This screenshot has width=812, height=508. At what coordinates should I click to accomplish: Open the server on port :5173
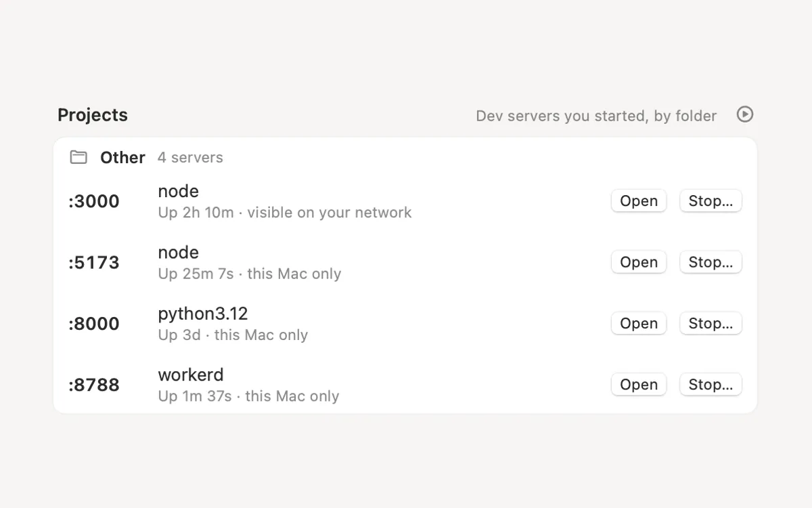(639, 262)
